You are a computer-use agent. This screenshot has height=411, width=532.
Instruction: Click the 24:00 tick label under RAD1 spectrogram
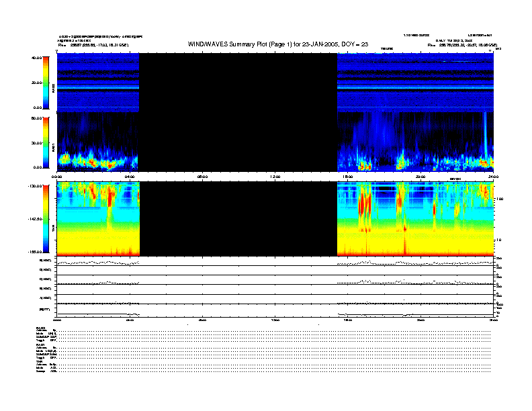[x=493, y=177]
